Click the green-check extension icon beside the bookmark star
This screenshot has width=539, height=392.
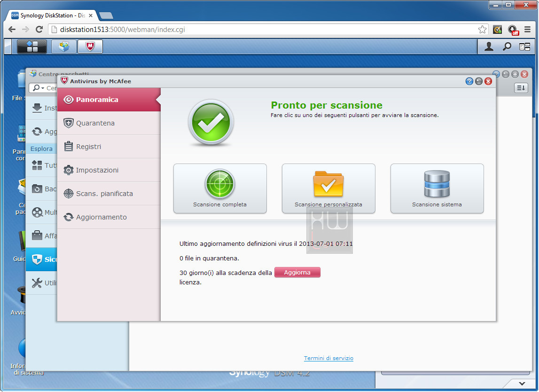coord(497,30)
